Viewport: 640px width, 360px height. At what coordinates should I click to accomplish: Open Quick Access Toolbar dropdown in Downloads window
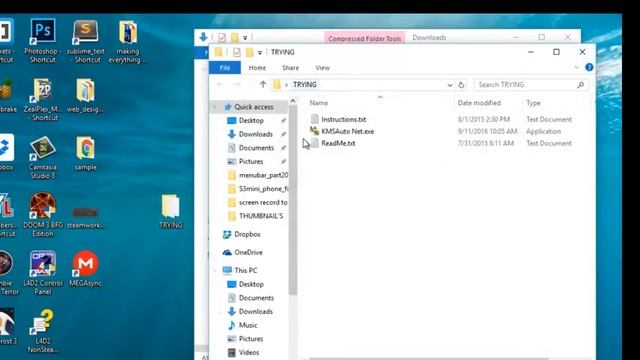245,38
